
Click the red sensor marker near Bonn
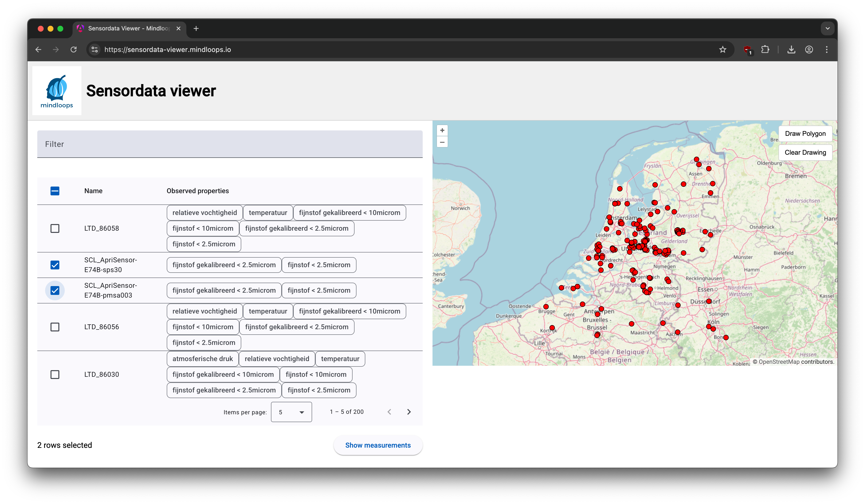(x=726, y=338)
